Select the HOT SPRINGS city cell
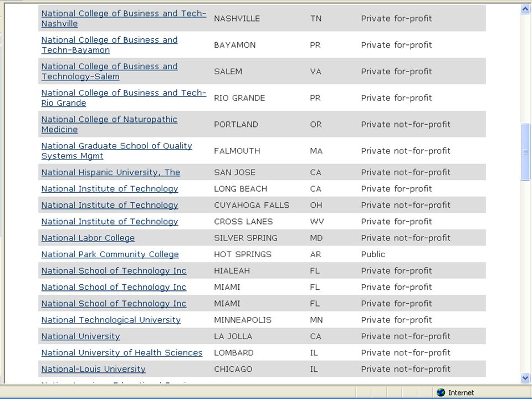 243,254
